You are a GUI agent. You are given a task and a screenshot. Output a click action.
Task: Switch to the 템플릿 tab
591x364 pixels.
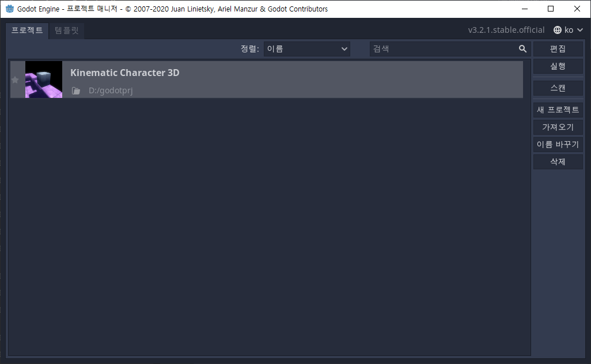tap(67, 31)
